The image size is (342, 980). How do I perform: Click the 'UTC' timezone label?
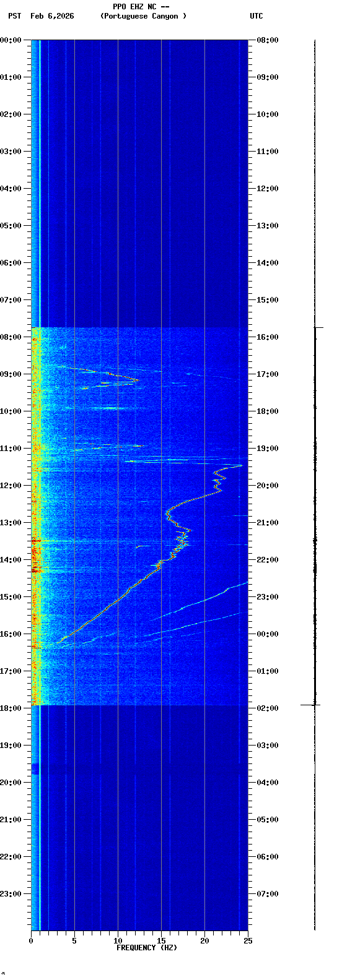(256, 16)
